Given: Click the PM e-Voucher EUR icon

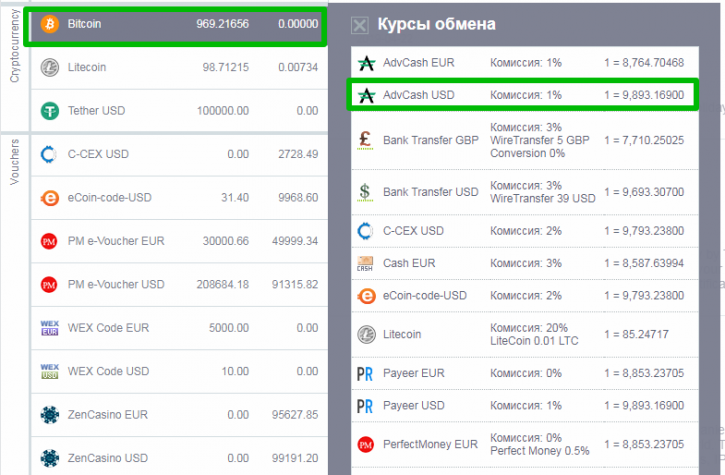Looking at the screenshot, I should pos(49,241).
